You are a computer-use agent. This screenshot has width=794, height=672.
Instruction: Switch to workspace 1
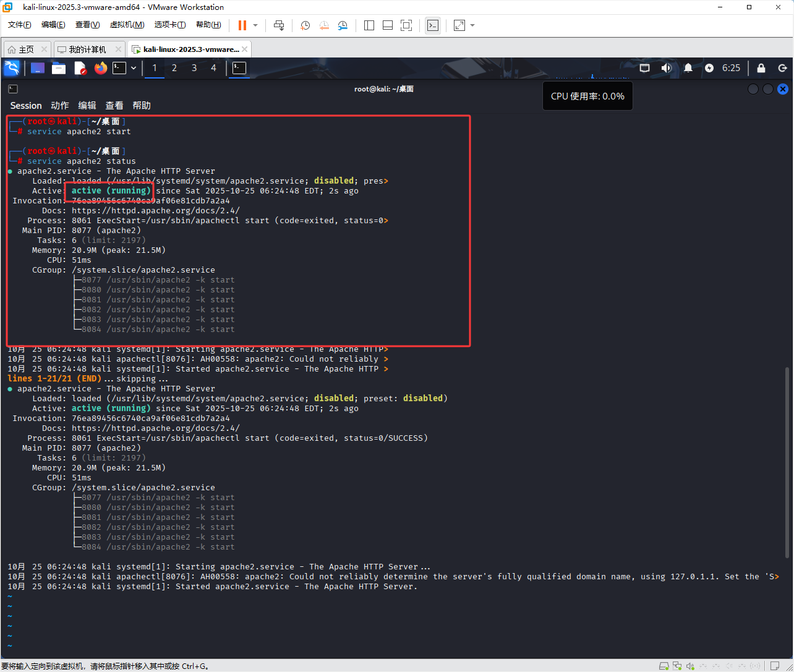click(x=155, y=68)
